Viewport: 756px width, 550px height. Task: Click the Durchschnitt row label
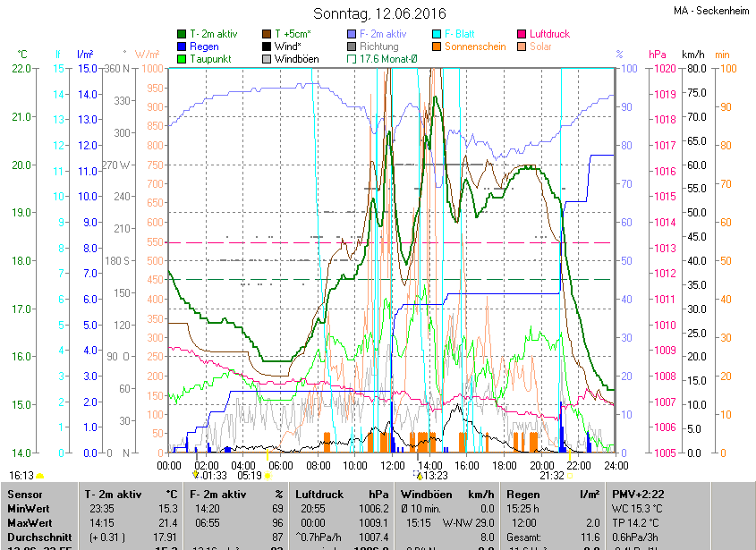point(39,537)
